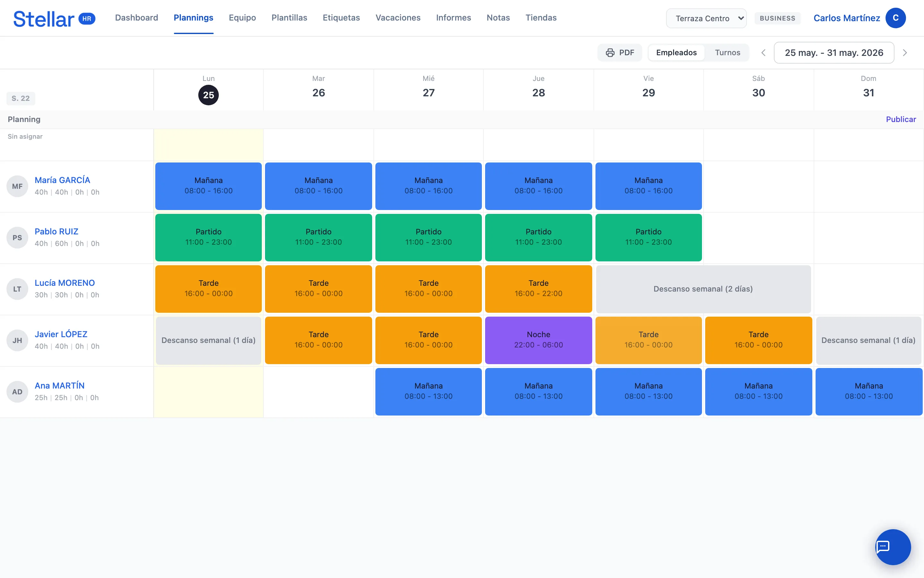Open Lucía MORENO's profile link
This screenshot has height=578, width=924.
[x=64, y=283]
